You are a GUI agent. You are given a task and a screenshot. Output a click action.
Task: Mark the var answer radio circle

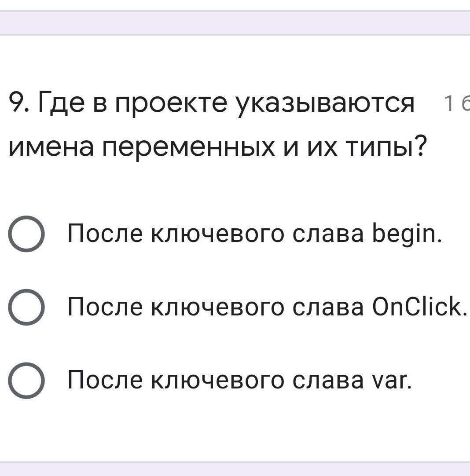point(26,381)
